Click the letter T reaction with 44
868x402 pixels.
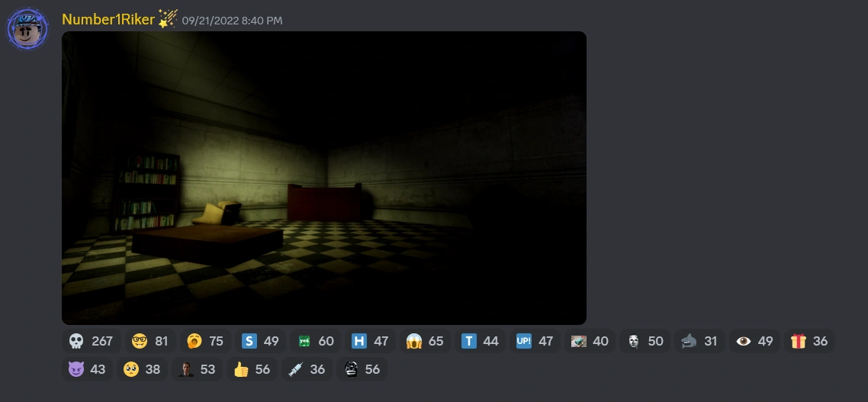tap(480, 341)
